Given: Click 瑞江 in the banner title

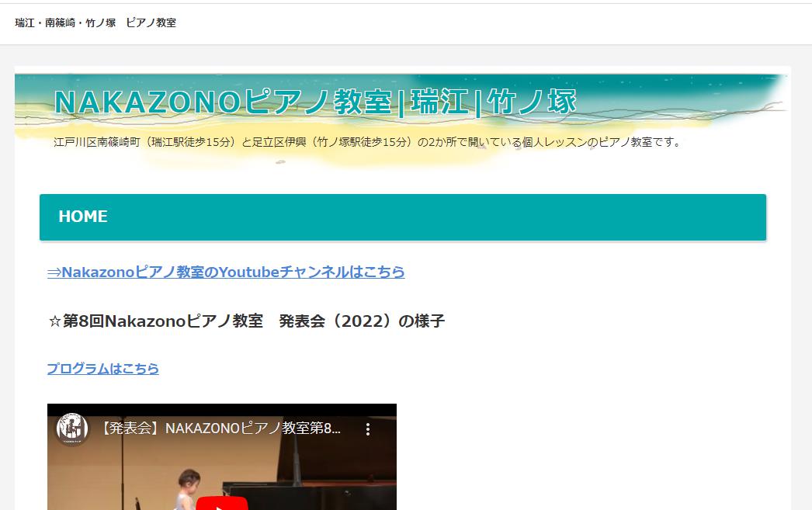Looking at the screenshot, I should (x=439, y=102).
